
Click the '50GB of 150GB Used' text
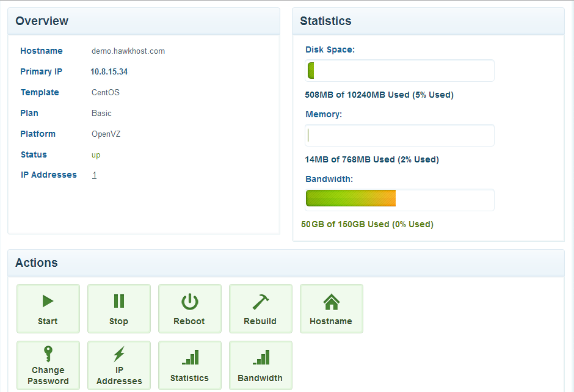(367, 225)
